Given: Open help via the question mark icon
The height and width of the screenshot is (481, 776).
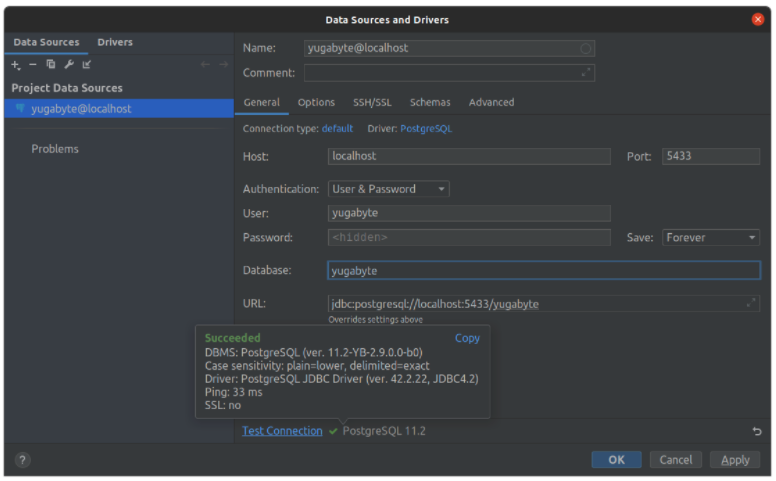Looking at the screenshot, I should [x=22, y=460].
